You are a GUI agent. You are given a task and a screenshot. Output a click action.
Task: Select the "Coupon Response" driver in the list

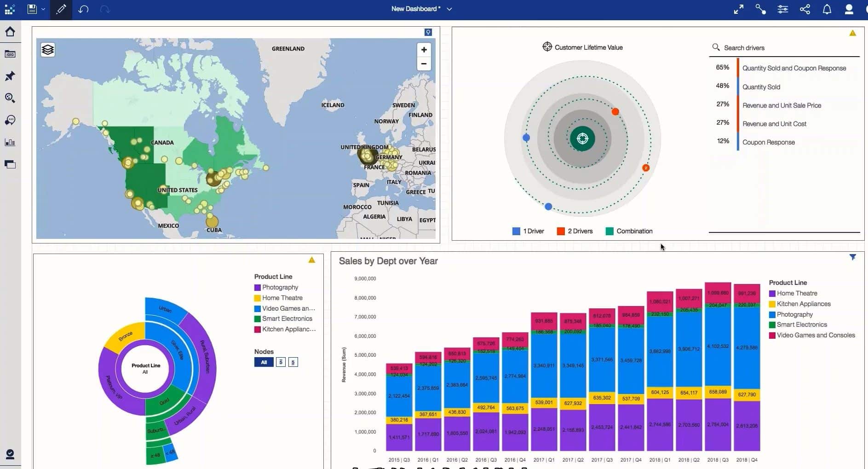pyautogui.click(x=768, y=142)
